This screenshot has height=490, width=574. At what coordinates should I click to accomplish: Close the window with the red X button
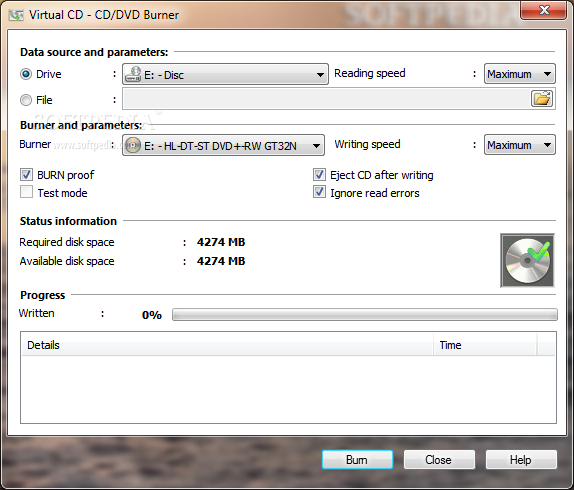[x=544, y=10]
